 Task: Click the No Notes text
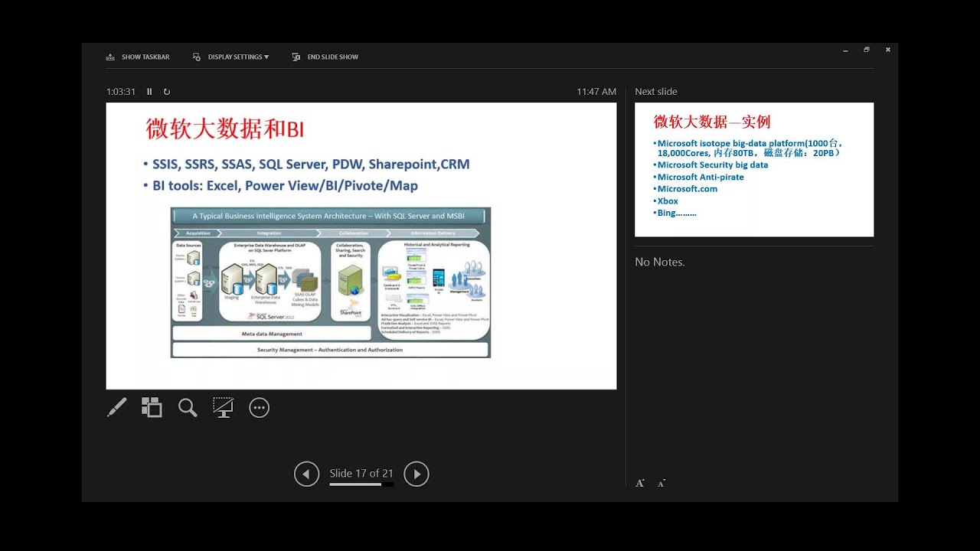pos(660,262)
